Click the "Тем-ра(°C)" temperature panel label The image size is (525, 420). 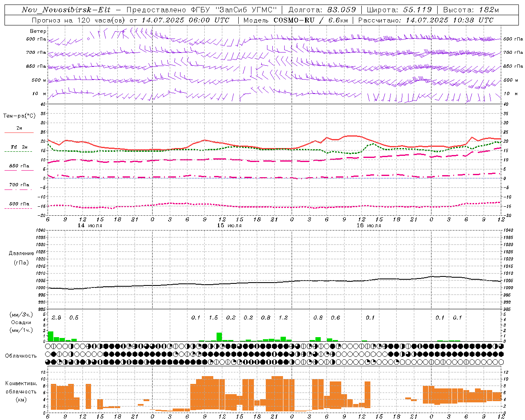point(19,116)
